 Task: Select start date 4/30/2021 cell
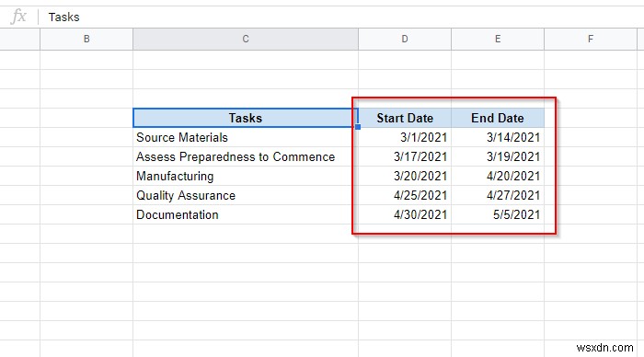[405, 214]
